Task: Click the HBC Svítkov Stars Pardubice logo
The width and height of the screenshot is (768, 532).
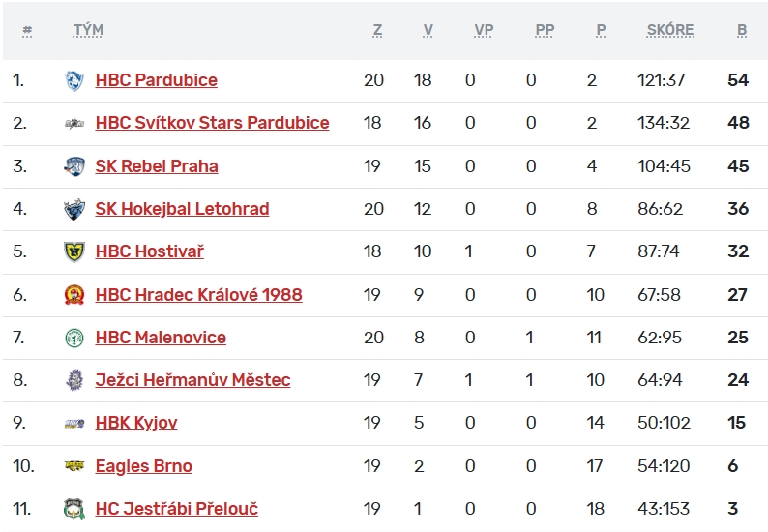Action: [74, 124]
